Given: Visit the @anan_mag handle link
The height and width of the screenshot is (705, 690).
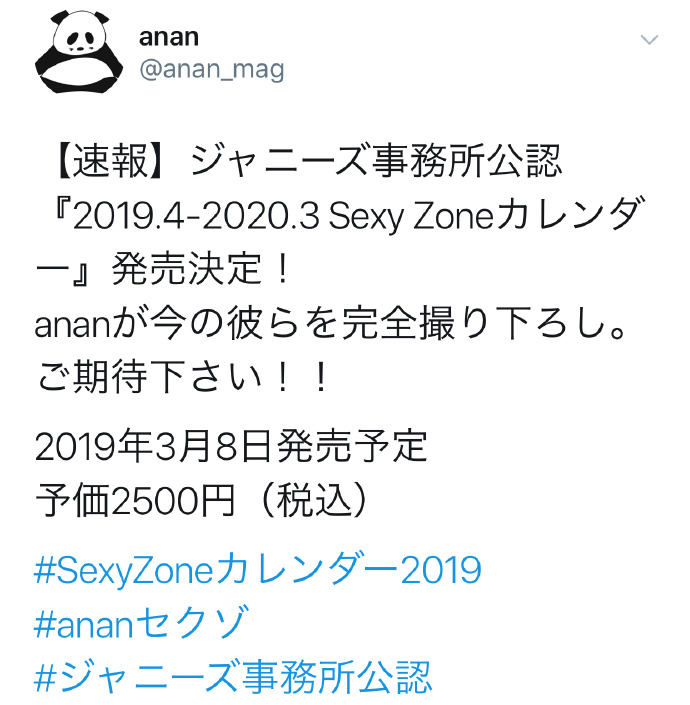Looking at the screenshot, I should [x=212, y=70].
